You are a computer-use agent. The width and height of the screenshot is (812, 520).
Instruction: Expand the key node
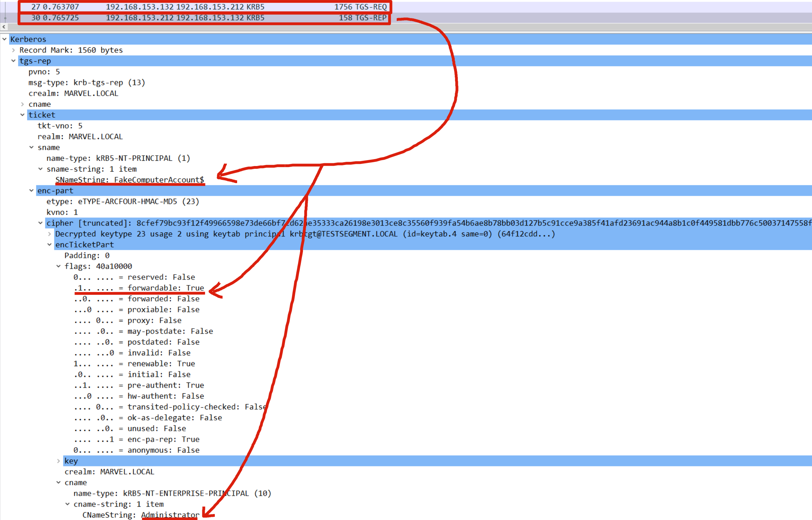59,461
